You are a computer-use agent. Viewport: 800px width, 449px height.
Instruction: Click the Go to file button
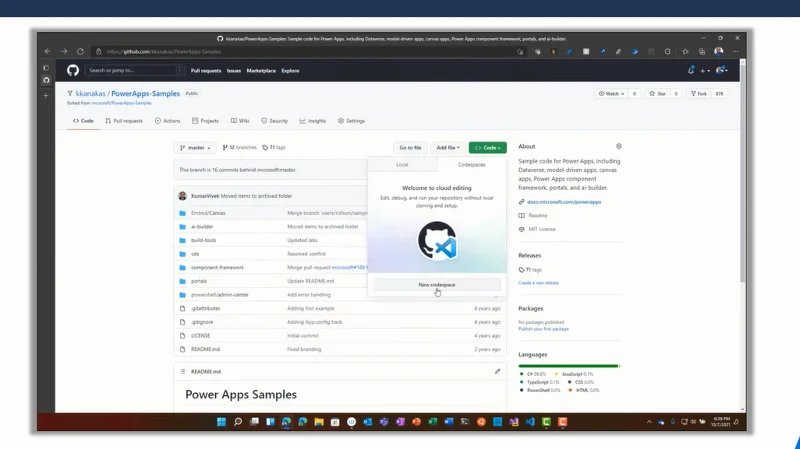click(410, 147)
